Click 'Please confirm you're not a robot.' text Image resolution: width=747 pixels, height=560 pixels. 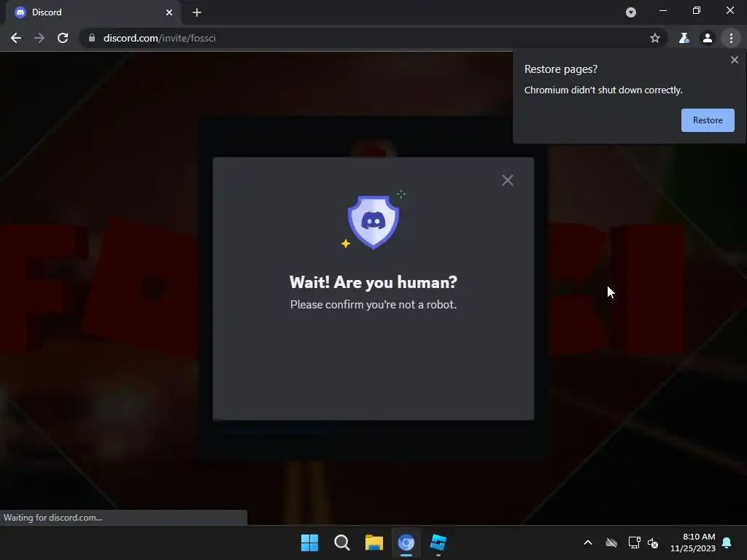[x=373, y=304]
